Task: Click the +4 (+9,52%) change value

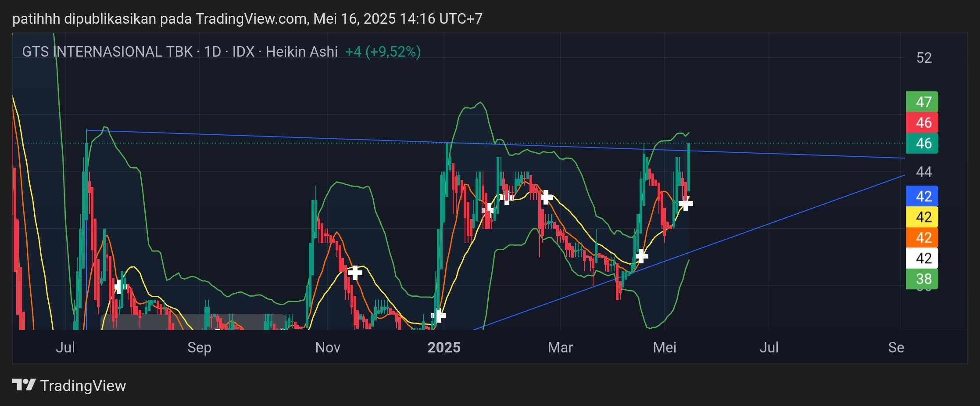Action: 383,52
